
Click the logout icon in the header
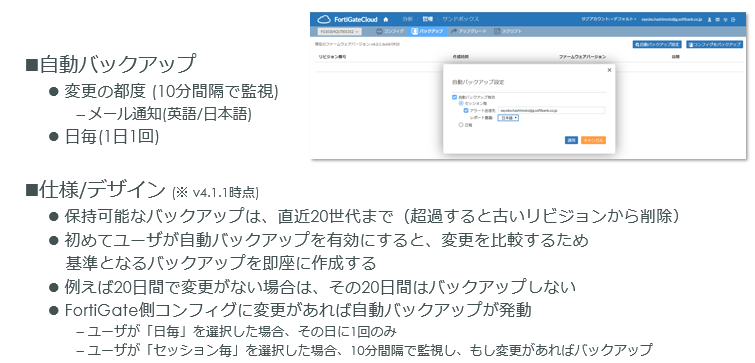(733, 19)
